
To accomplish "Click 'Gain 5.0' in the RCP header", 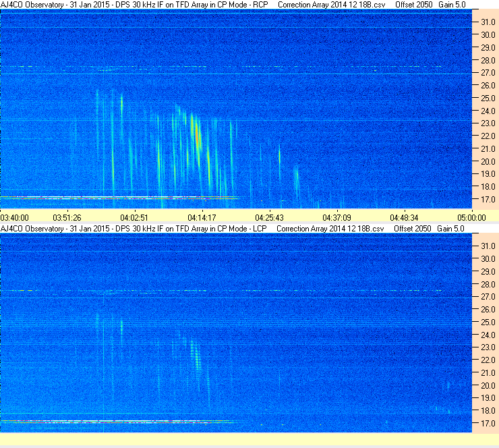I will 452,5.
